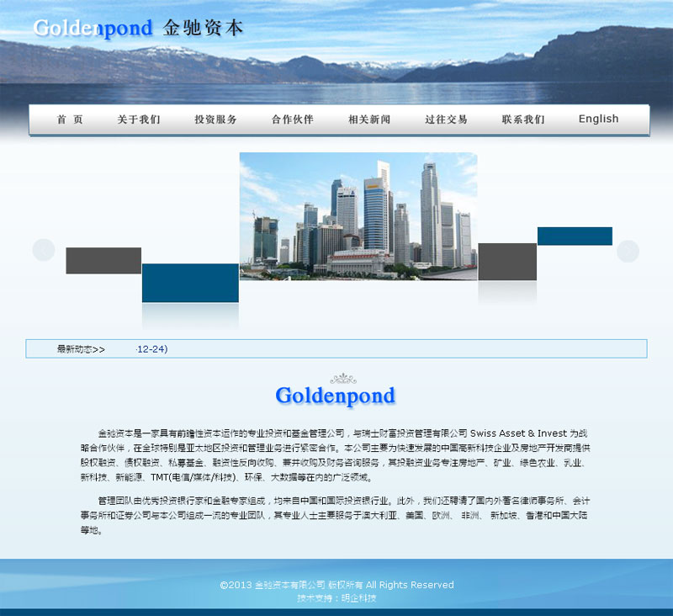Screen dimensions: 673x616
Task: Open 相关新闻 news section
Action: 369,119
